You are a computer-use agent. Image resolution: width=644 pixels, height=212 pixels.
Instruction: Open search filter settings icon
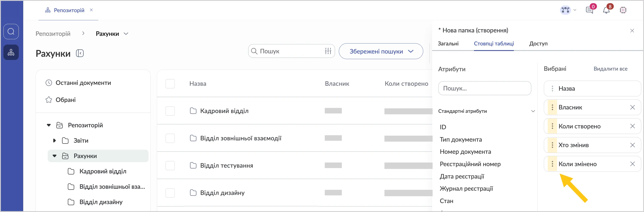tap(328, 51)
